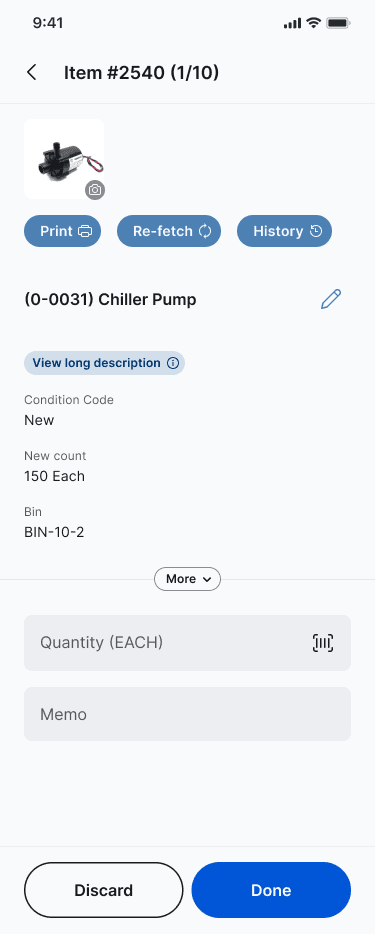Open the History pill button
Screen dimensions: 375x934
tap(285, 231)
